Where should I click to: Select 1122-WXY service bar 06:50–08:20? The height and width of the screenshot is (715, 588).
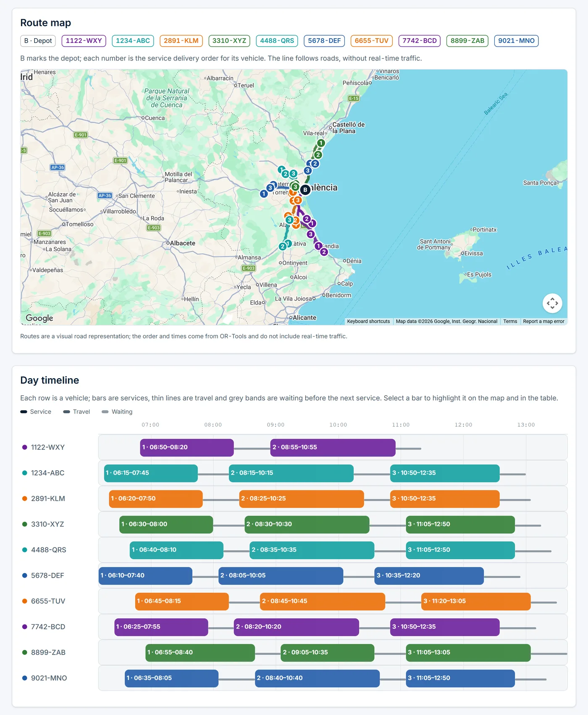(187, 448)
